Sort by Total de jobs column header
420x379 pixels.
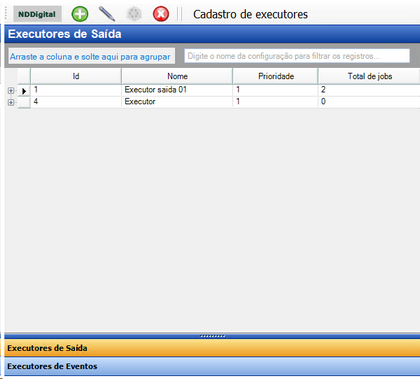[x=369, y=76]
